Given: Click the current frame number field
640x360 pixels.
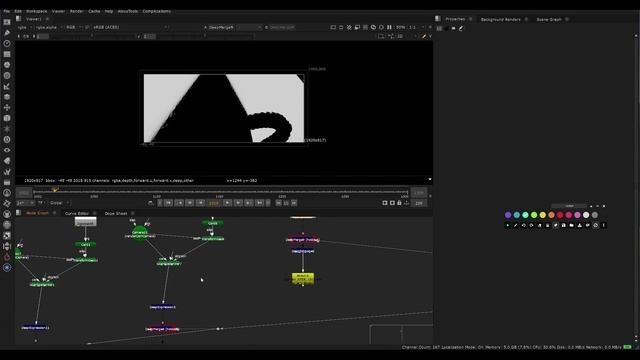Looking at the screenshot, I should click(x=214, y=203).
